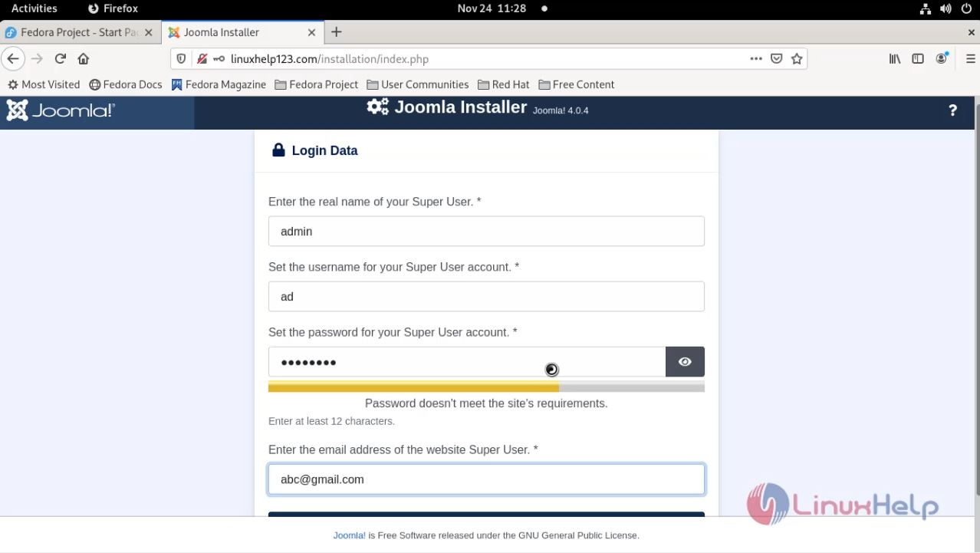The image size is (980, 553).
Task: Close the Fedora Project tab
Action: [x=149, y=32]
